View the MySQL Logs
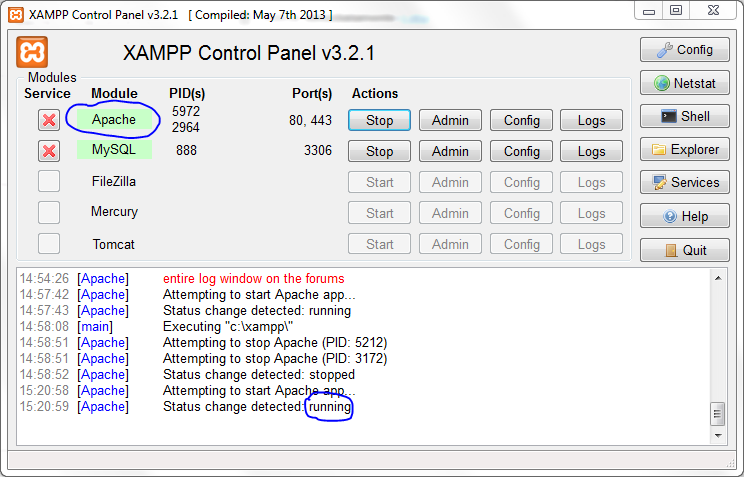 [x=591, y=151]
